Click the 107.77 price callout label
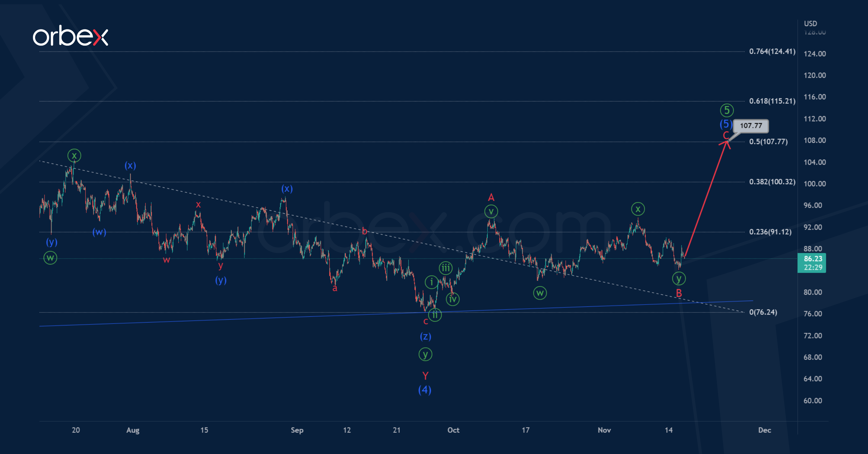868x454 pixels. pyautogui.click(x=750, y=126)
